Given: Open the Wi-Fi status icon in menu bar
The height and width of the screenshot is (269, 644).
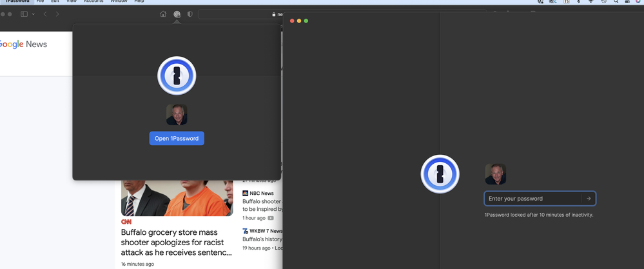Looking at the screenshot, I should coord(590,2).
